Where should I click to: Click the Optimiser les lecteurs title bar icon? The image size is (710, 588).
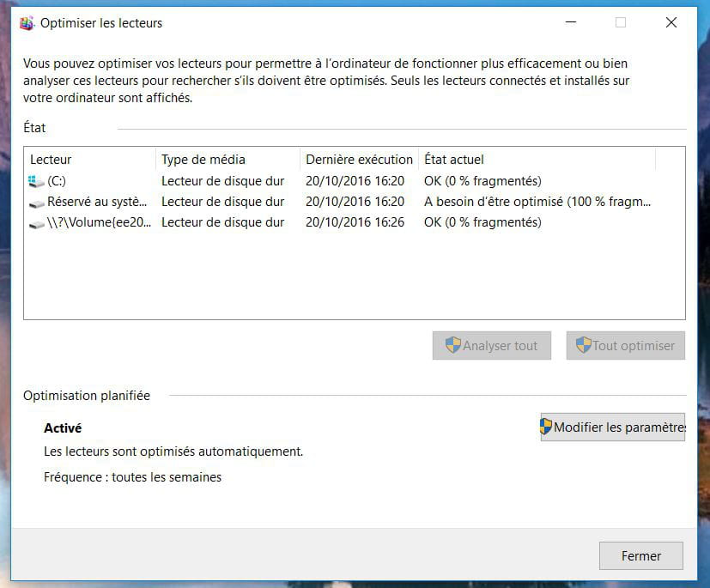[x=27, y=23]
